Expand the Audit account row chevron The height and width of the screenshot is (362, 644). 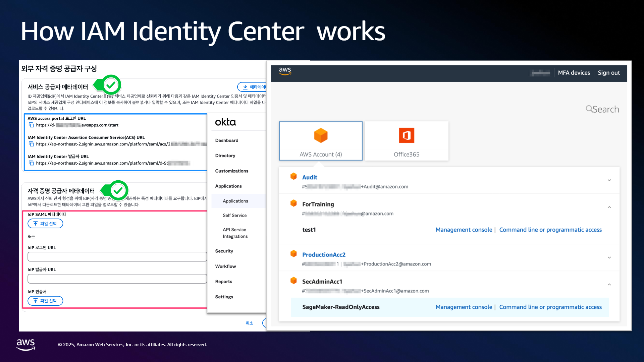[x=609, y=180]
